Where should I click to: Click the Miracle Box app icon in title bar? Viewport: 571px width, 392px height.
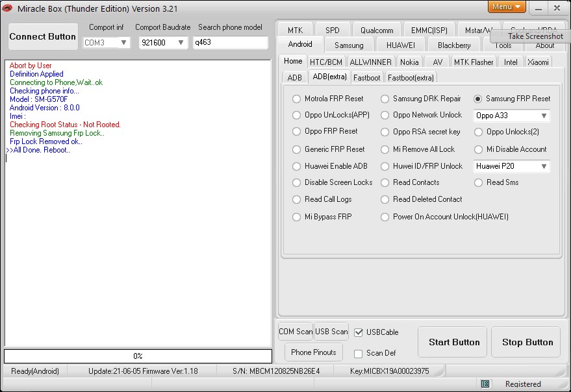pyautogui.click(x=7, y=8)
